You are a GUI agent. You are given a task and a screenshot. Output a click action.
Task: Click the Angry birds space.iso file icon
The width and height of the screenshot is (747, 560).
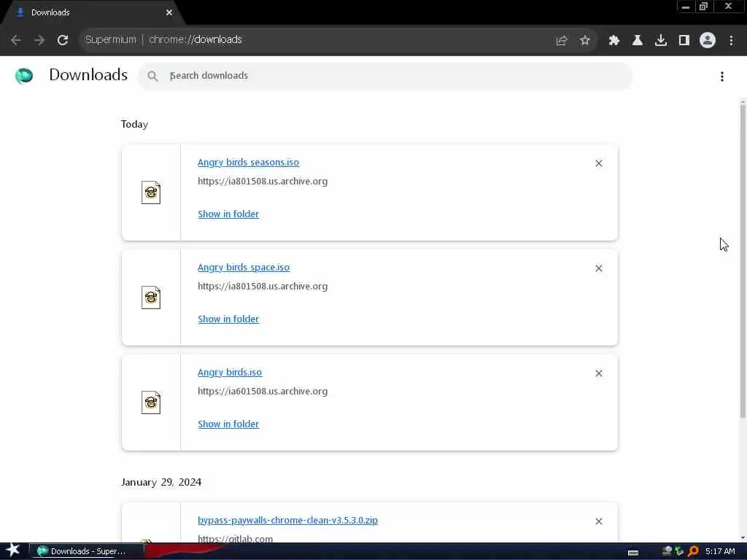click(x=150, y=297)
